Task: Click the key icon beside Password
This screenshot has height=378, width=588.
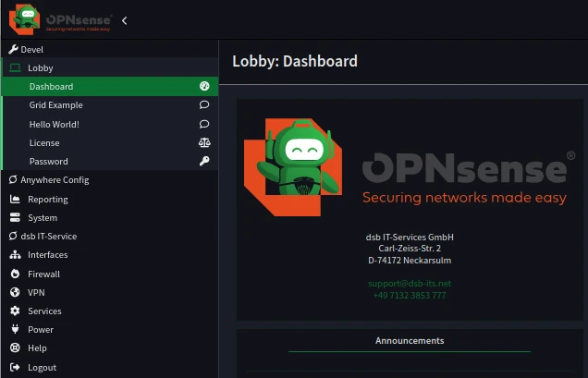Action: click(x=204, y=161)
